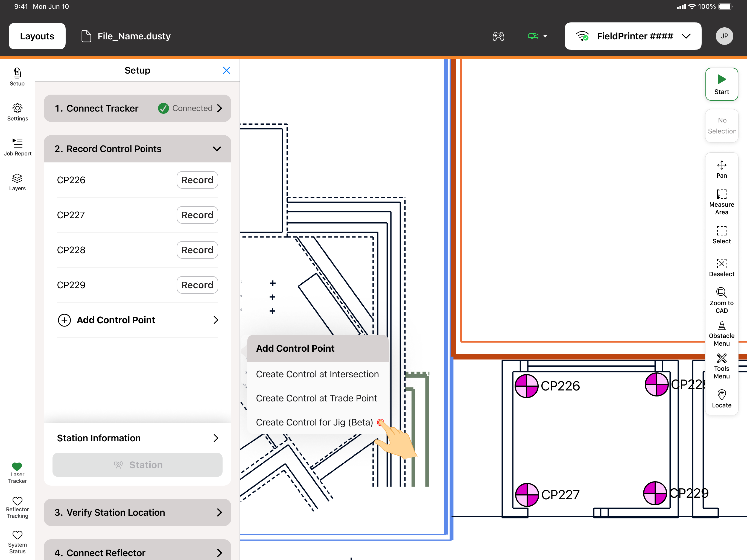Collapse Record Control Points section
Viewport: 747px width, 560px height.
point(138,148)
